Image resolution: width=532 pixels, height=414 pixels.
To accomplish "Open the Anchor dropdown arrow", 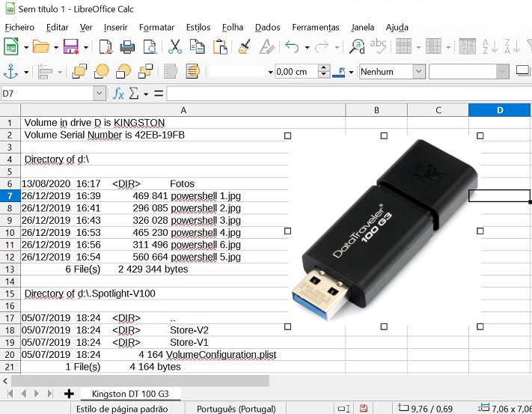I will (26, 73).
